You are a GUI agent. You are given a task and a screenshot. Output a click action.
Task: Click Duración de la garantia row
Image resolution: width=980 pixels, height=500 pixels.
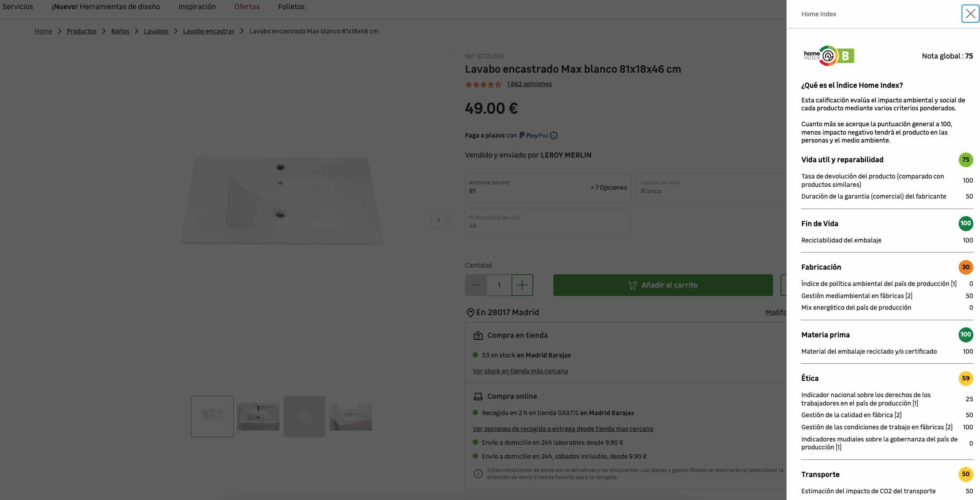click(887, 196)
